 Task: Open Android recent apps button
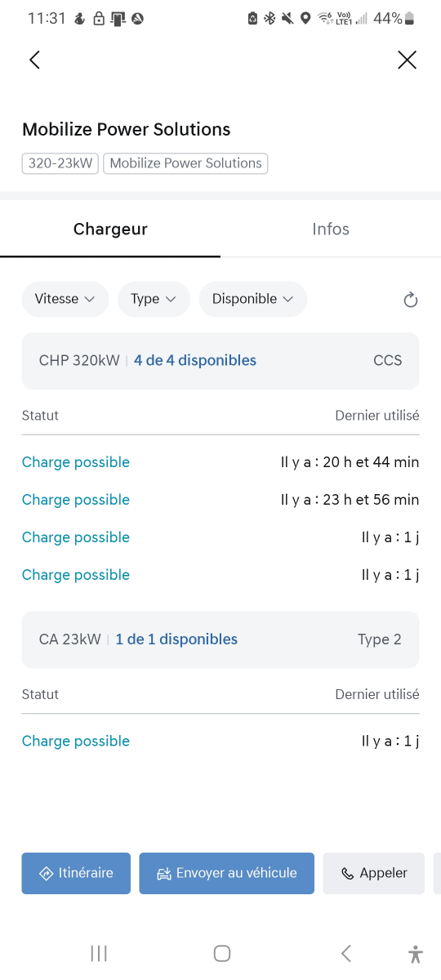click(x=99, y=953)
